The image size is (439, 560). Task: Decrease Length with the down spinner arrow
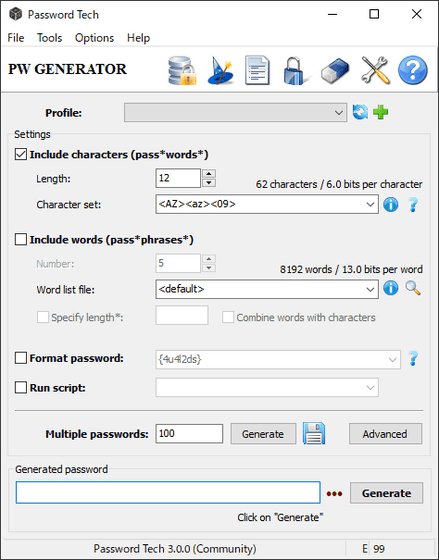[209, 183]
